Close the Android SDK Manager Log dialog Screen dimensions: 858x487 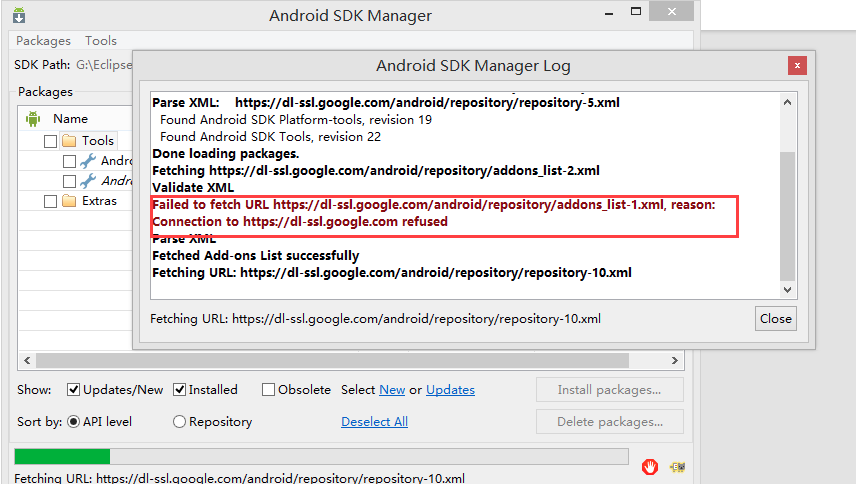[x=797, y=66]
